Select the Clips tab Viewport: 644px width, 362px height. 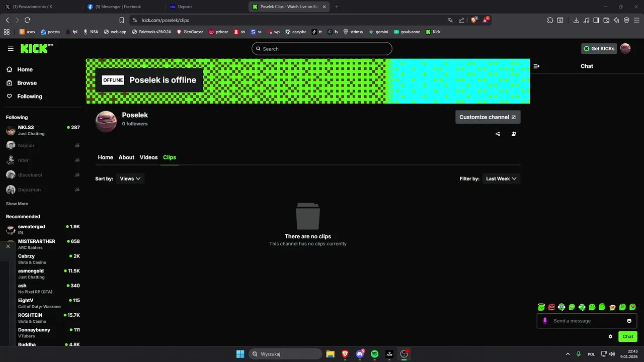pyautogui.click(x=170, y=157)
